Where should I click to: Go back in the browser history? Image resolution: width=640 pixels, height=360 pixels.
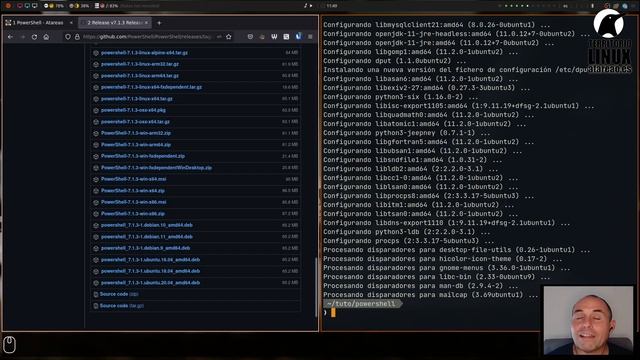[10, 37]
